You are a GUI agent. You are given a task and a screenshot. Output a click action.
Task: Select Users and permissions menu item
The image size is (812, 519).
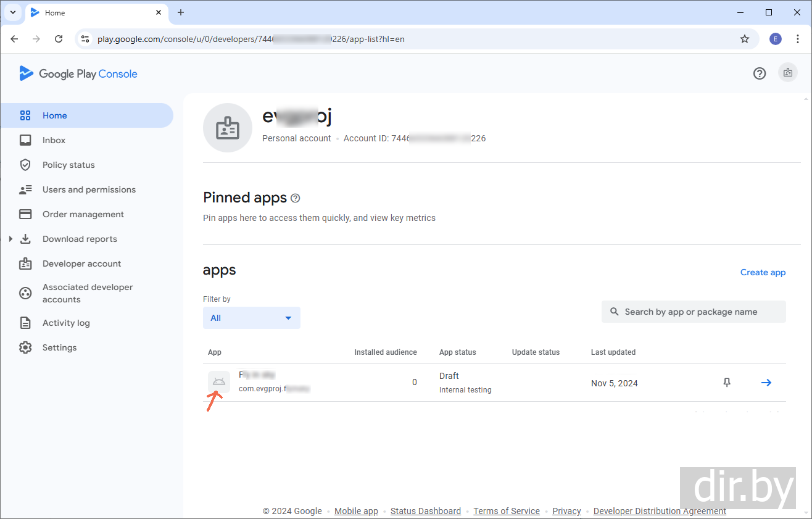89,189
